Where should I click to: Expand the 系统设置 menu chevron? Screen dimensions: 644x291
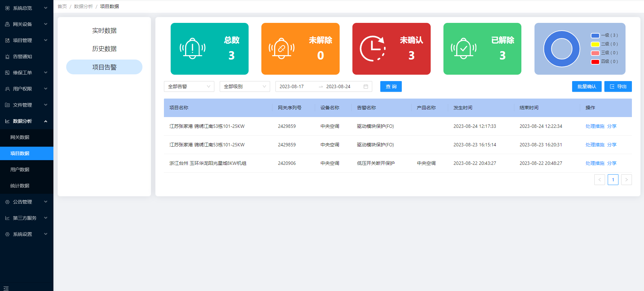click(46, 234)
